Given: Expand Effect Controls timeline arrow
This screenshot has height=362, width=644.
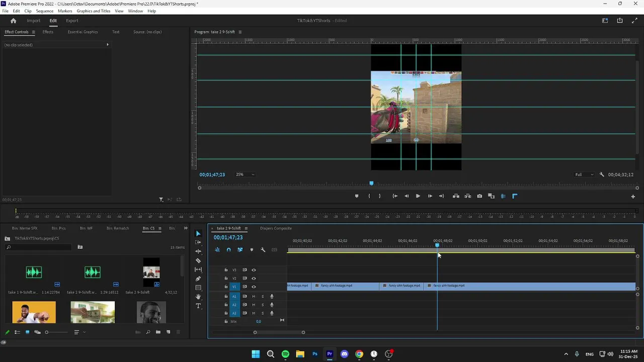Looking at the screenshot, I should [107, 45].
